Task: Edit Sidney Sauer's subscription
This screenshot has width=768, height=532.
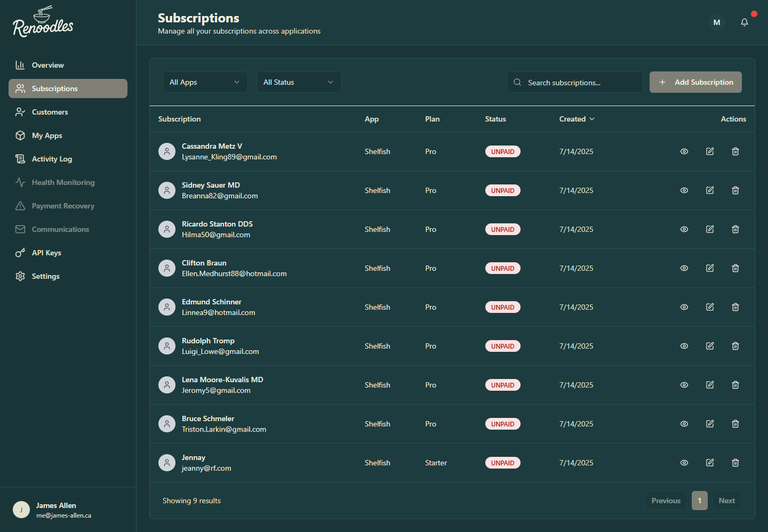Action: 710,190
